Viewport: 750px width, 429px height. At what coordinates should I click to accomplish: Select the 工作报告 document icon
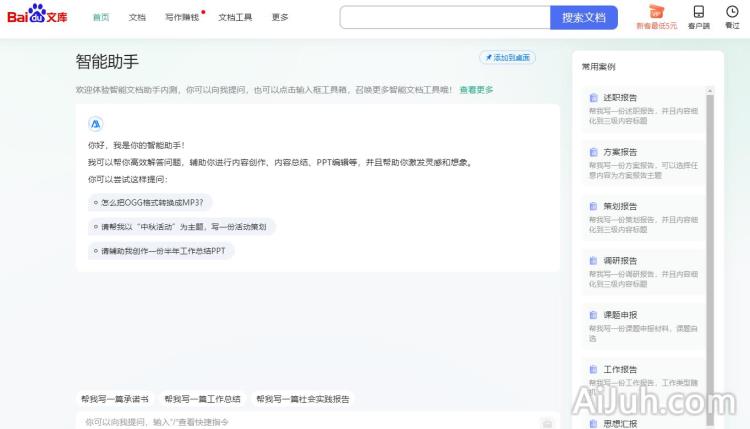pyautogui.click(x=594, y=369)
